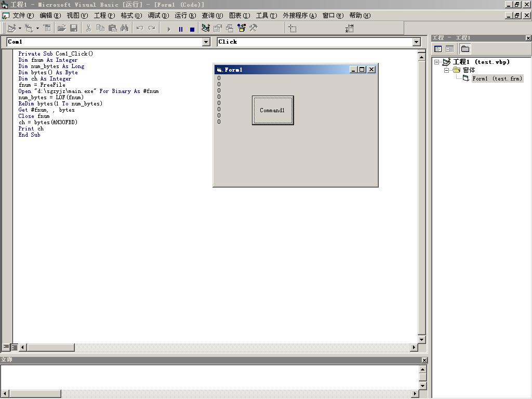Click the Form Layout Window icon

click(x=229, y=28)
